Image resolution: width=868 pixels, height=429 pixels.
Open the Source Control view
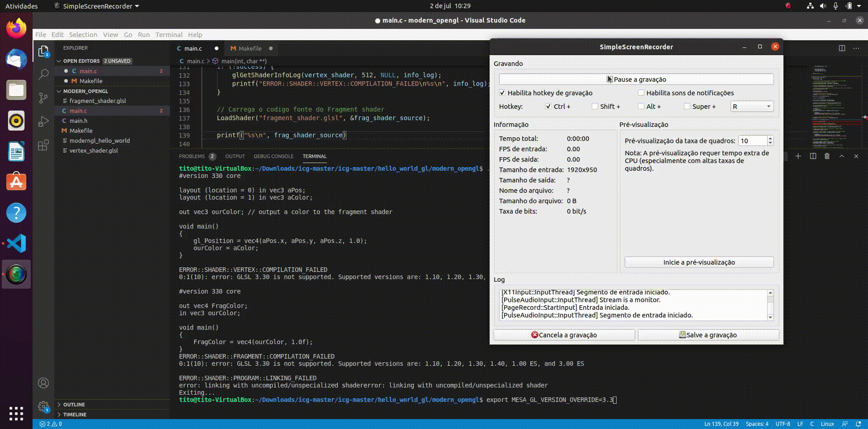point(43,98)
